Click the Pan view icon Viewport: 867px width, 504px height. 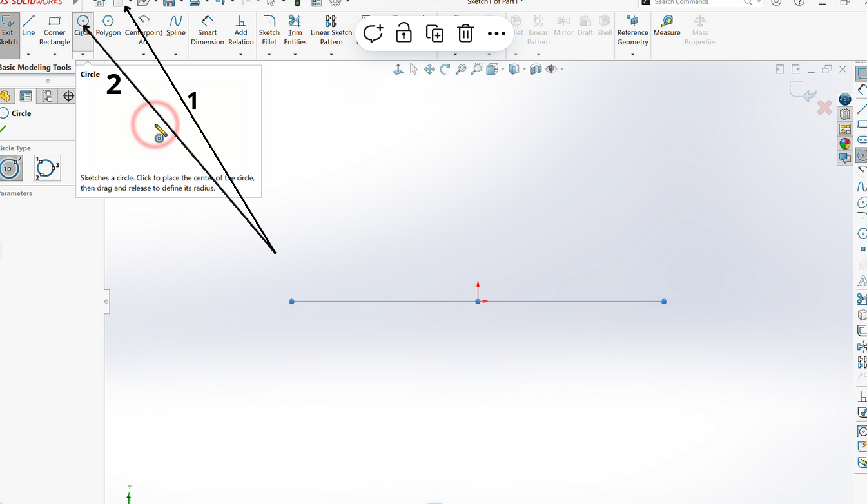[x=429, y=69]
